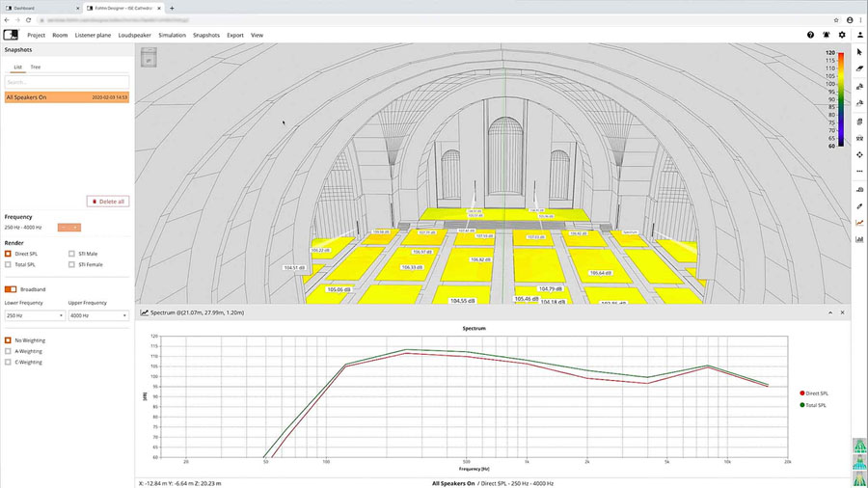The width and height of the screenshot is (868, 488).
Task: Check the STI Male option
Action: point(71,254)
